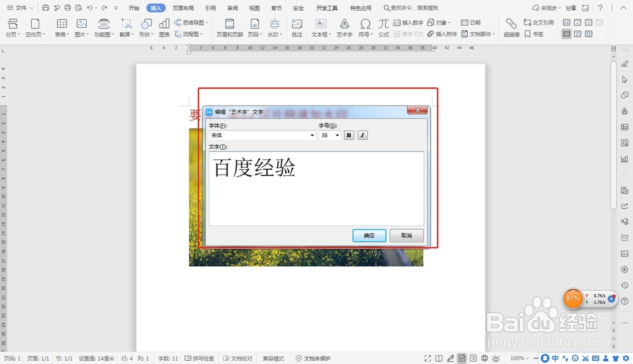Add a watermark using 水印
633x364 pixels.
275,28
